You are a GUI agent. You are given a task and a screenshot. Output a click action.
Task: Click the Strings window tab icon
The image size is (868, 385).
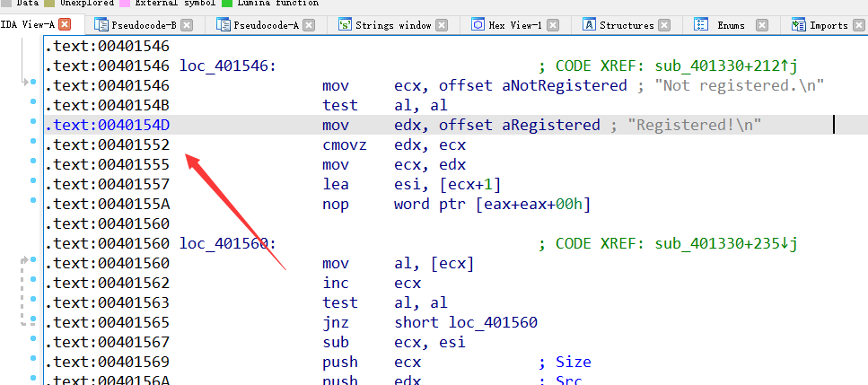click(x=346, y=25)
